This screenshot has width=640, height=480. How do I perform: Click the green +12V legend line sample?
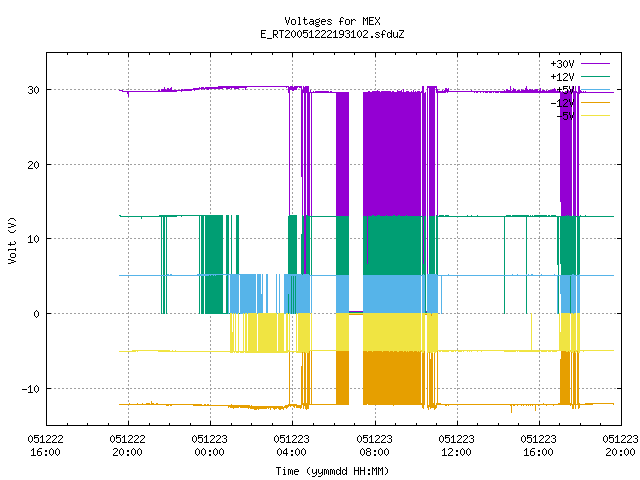click(x=595, y=76)
